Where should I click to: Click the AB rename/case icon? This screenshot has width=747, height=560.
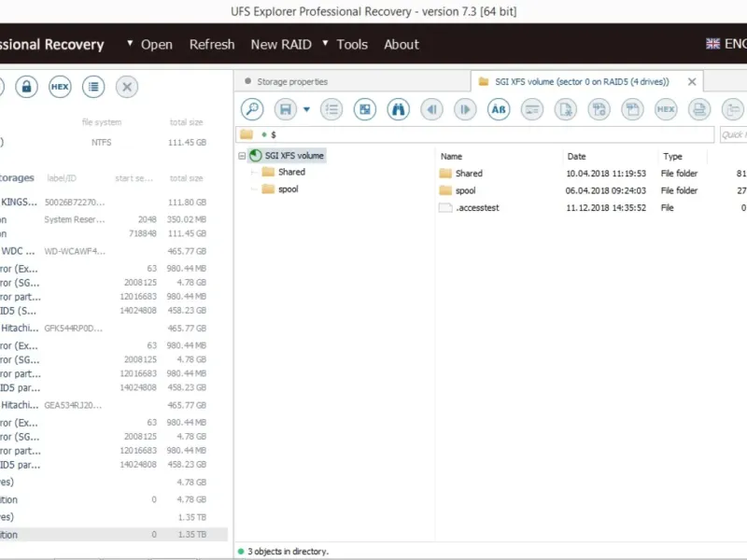point(499,109)
